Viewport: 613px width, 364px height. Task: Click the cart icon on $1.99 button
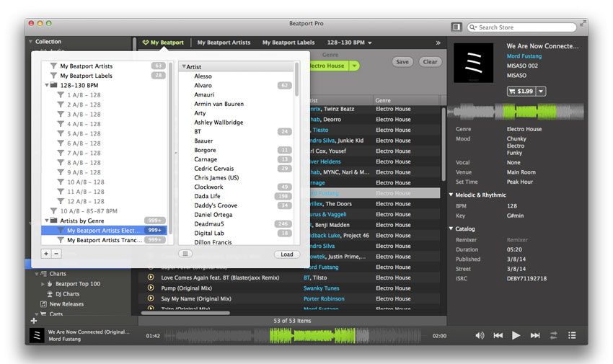tap(512, 91)
